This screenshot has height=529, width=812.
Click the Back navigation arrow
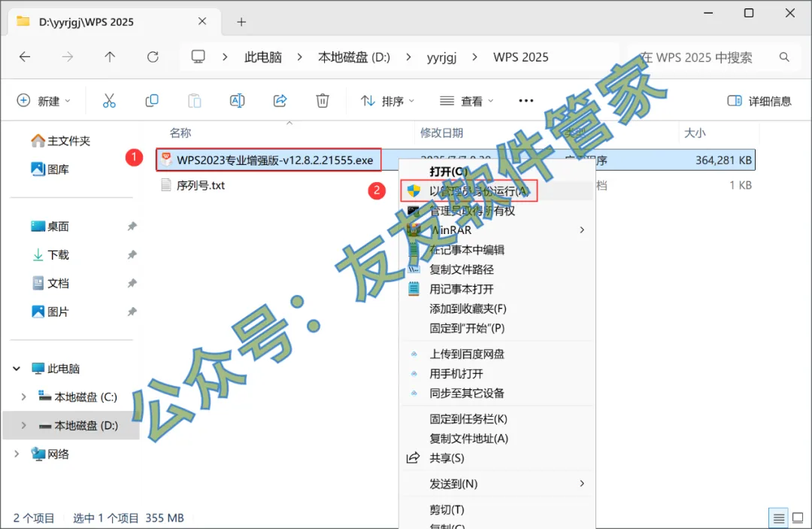pos(24,57)
